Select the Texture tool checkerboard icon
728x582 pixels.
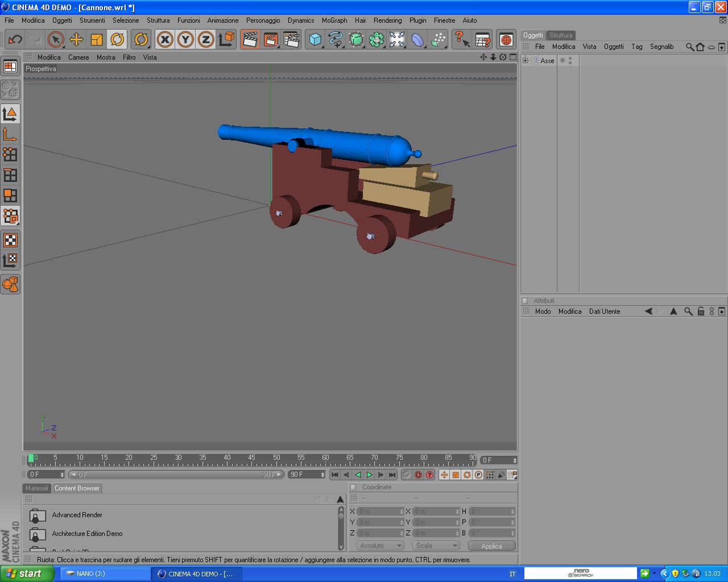click(x=10, y=240)
